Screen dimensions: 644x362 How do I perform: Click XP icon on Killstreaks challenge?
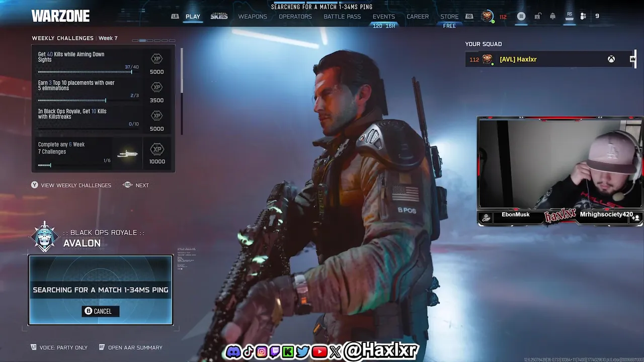(x=157, y=116)
